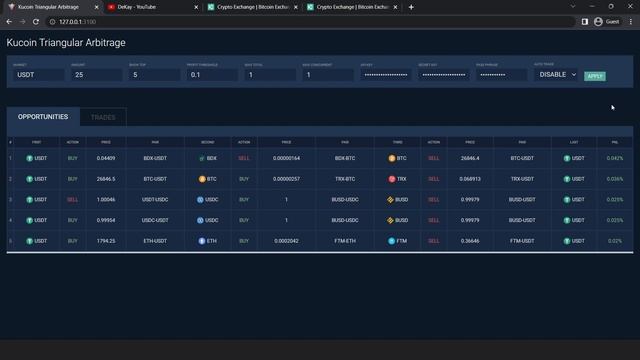
Task: Click the ETH coin icon
Action: click(x=202, y=241)
